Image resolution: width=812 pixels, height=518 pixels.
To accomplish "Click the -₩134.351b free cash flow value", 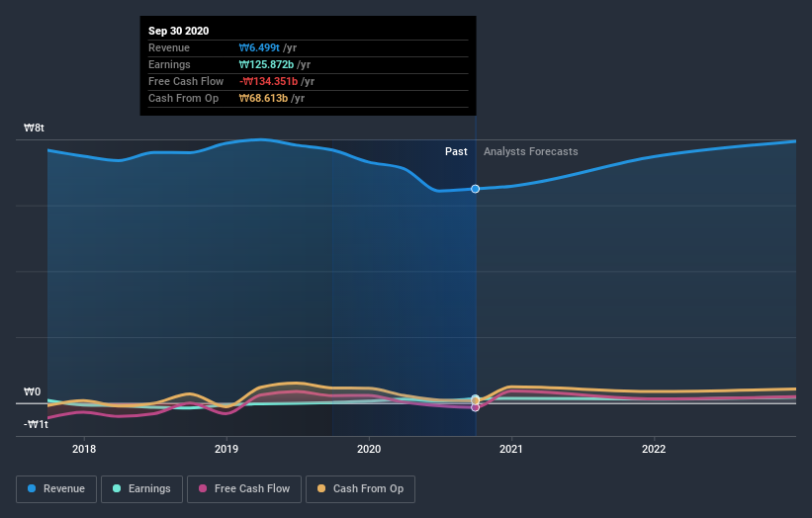I will (268, 81).
